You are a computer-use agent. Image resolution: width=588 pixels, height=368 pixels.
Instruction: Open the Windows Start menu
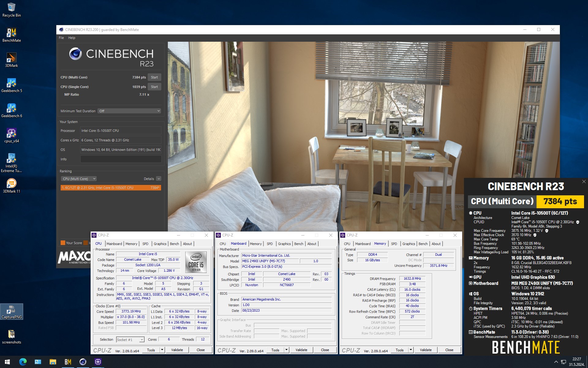(7, 362)
